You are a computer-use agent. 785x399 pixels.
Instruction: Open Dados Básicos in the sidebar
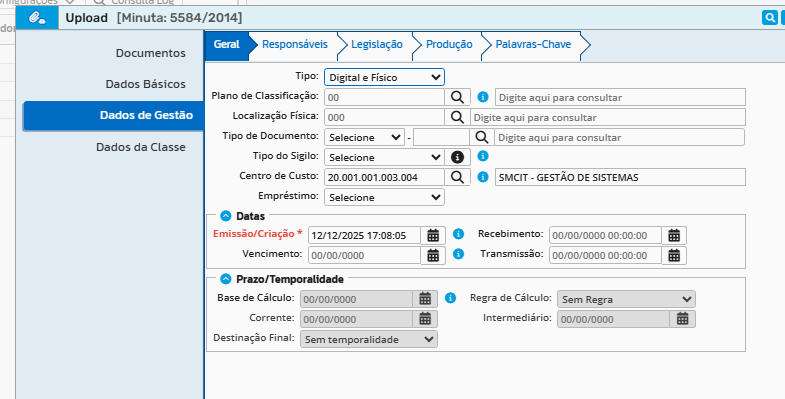(146, 84)
